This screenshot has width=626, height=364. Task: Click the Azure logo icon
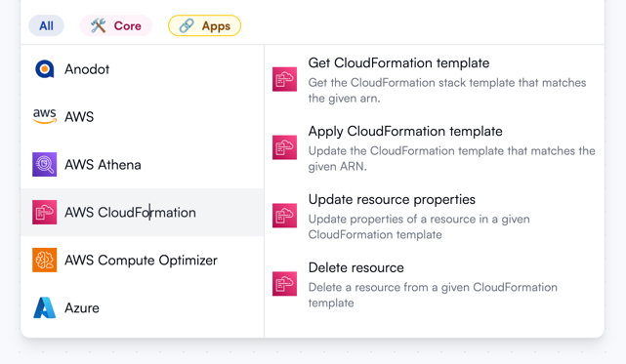pyautogui.click(x=44, y=307)
